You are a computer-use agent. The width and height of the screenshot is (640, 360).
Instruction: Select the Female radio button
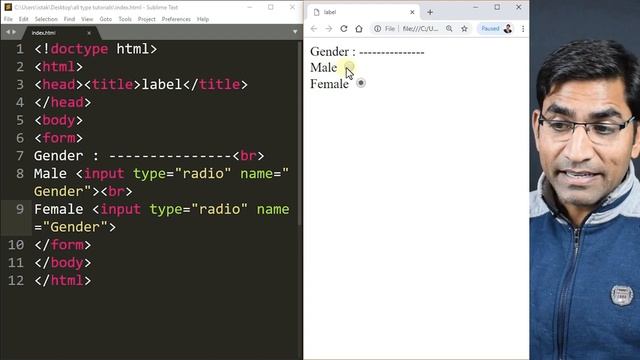click(361, 83)
